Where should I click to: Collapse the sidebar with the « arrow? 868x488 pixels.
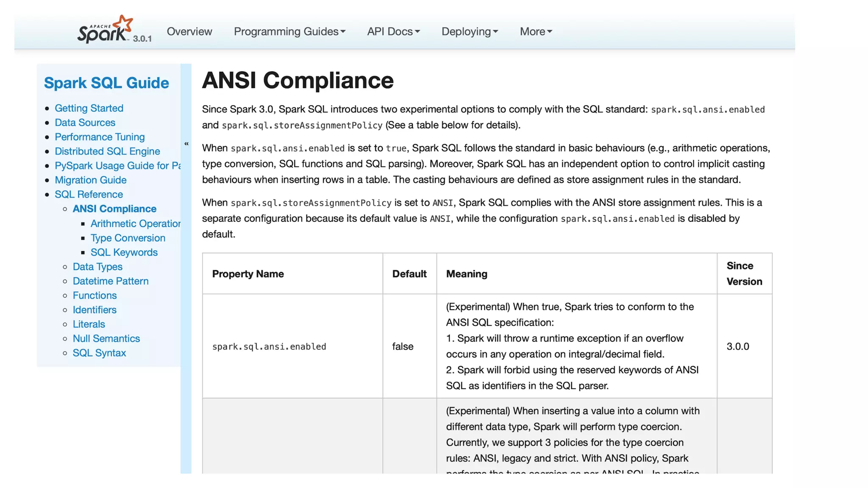pos(186,144)
